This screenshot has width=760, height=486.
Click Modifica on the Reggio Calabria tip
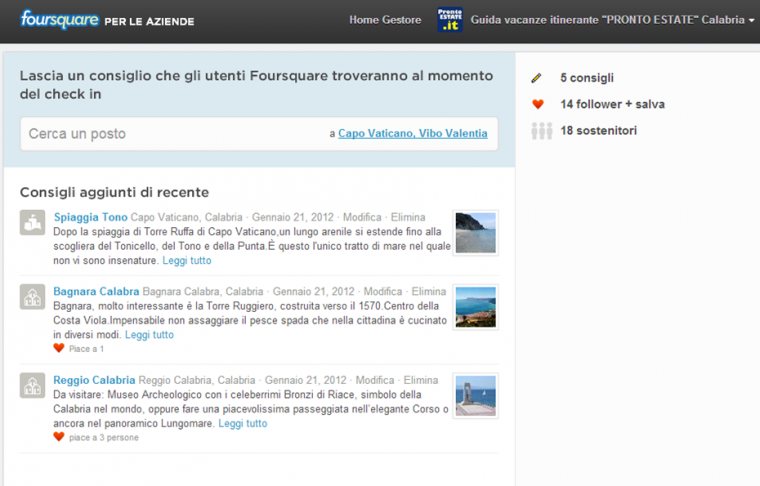point(375,380)
